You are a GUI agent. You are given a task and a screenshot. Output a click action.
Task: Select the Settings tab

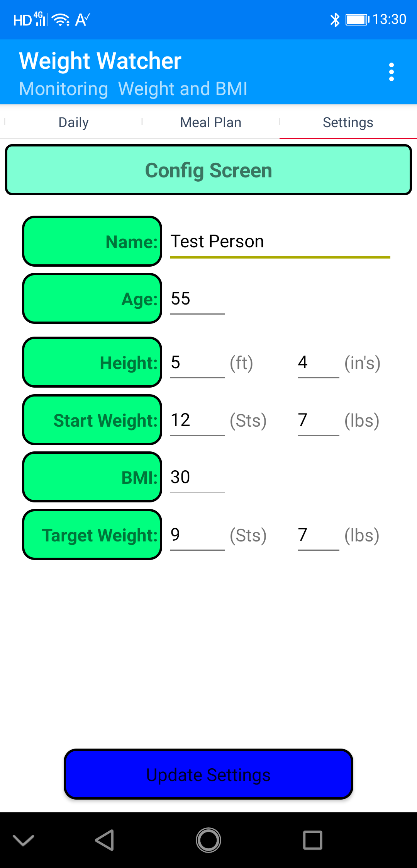coord(348,123)
